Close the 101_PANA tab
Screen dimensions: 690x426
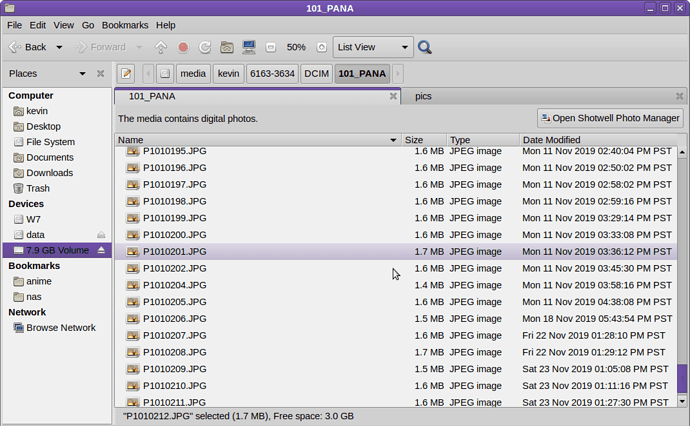point(393,96)
